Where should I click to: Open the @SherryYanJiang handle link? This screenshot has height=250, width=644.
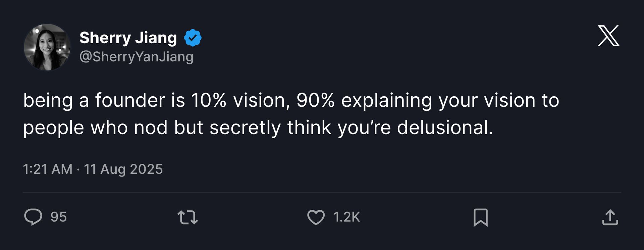136,57
